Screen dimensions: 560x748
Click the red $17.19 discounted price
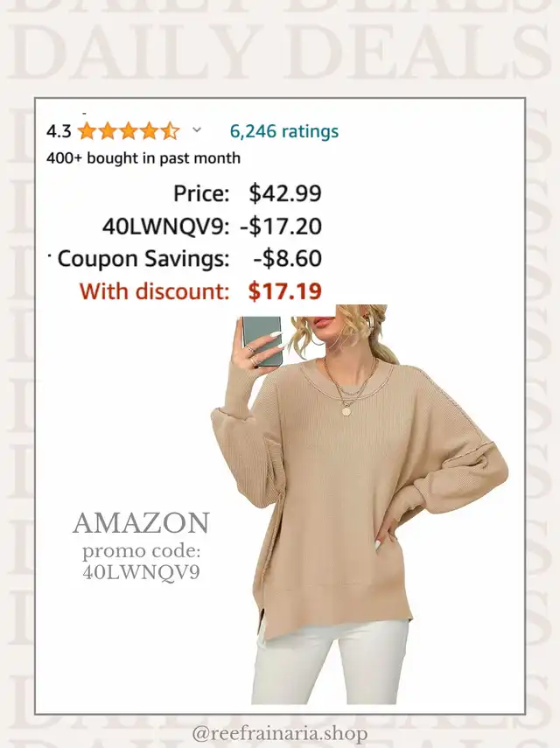click(x=284, y=291)
